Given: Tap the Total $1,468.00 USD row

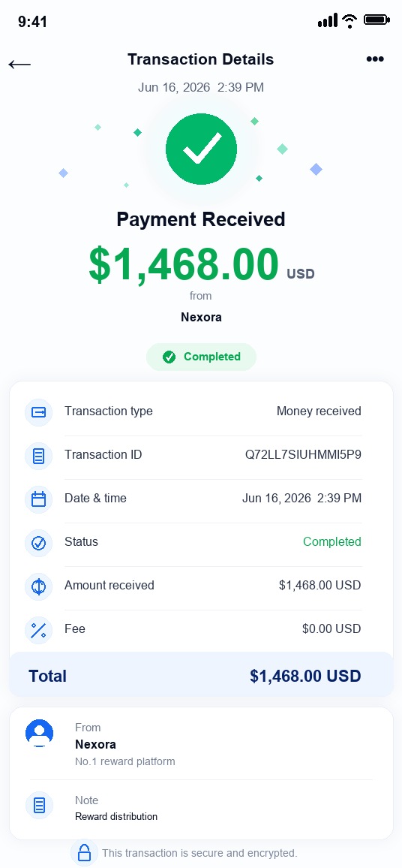Looking at the screenshot, I should (x=201, y=675).
